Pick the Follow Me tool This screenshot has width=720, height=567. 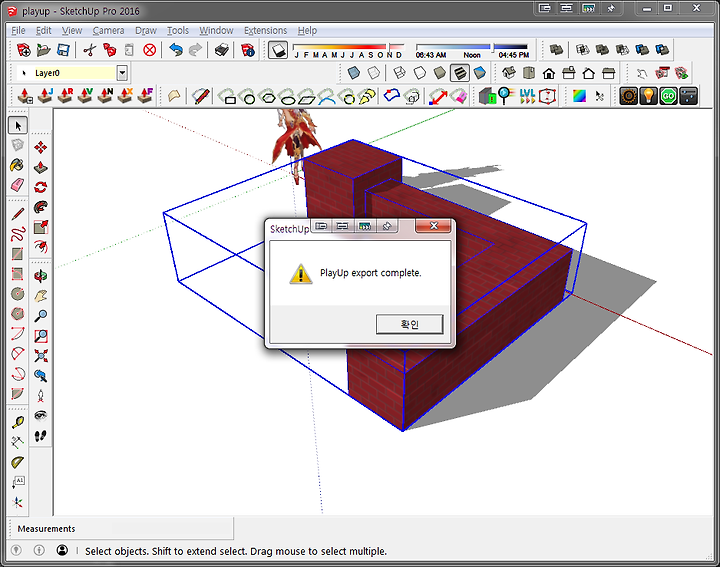coord(41,207)
